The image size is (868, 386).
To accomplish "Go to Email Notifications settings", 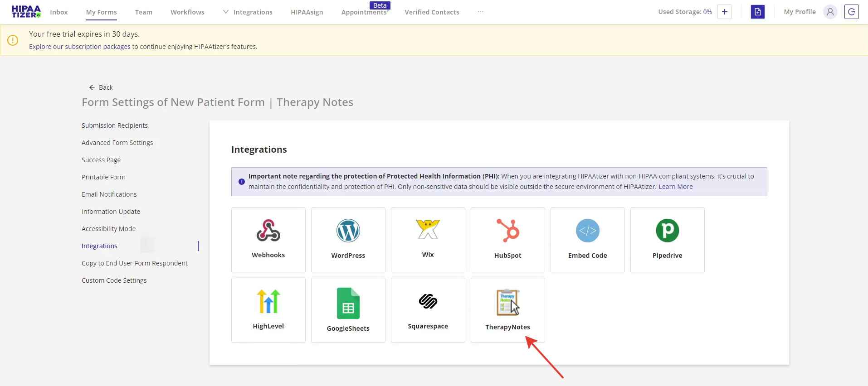I will (x=109, y=194).
